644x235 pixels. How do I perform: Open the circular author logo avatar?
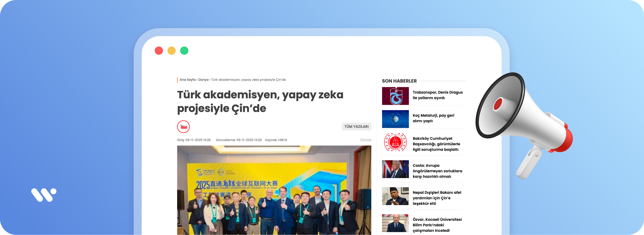tap(183, 127)
